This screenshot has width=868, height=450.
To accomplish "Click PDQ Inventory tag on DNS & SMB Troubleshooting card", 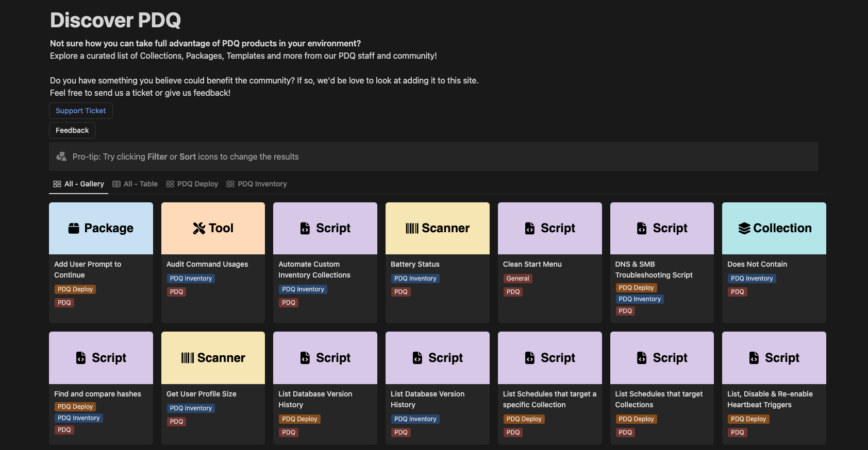I will pyautogui.click(x=640, y=299).
